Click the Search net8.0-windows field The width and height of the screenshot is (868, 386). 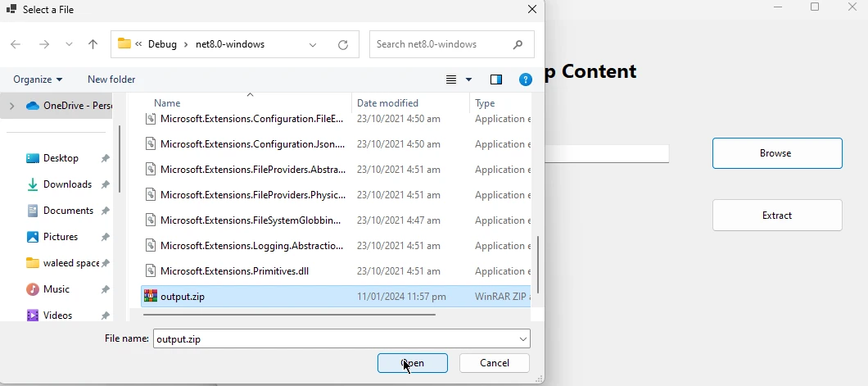tap(442, 44)
